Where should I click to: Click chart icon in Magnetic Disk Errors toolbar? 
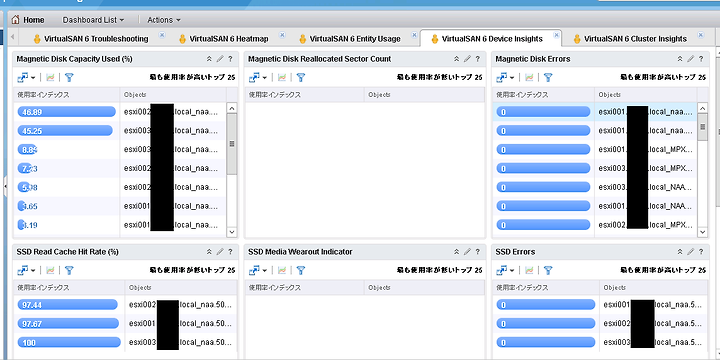click(529, 77)
